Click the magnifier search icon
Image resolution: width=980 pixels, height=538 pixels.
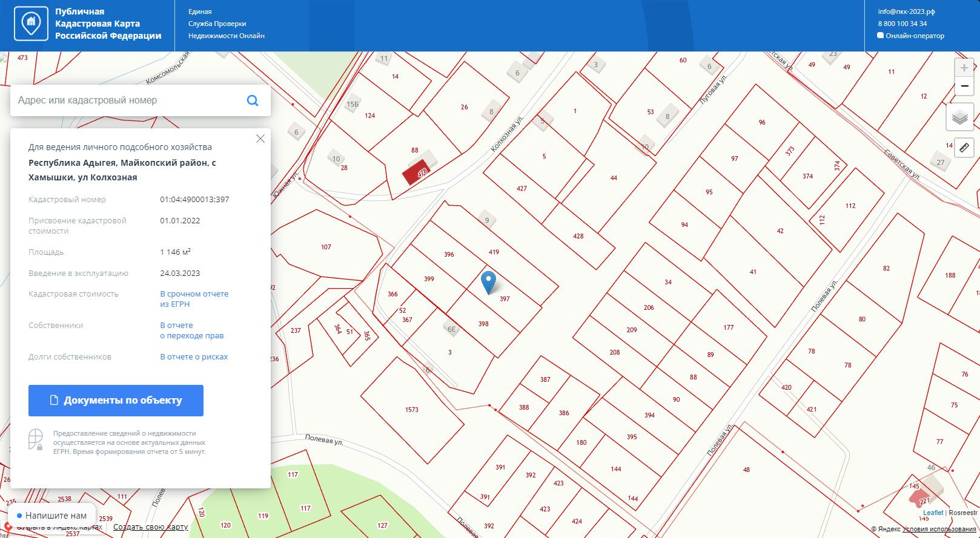253,100
